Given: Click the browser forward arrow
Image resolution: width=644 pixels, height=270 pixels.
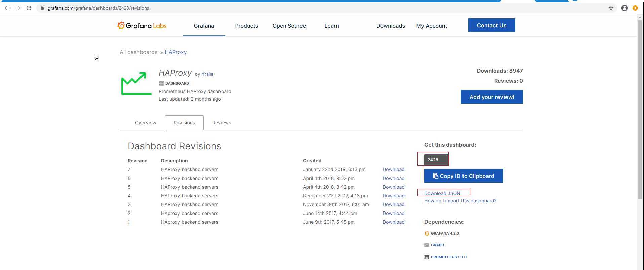Looking at the screenshot, I should coord(18,8).
